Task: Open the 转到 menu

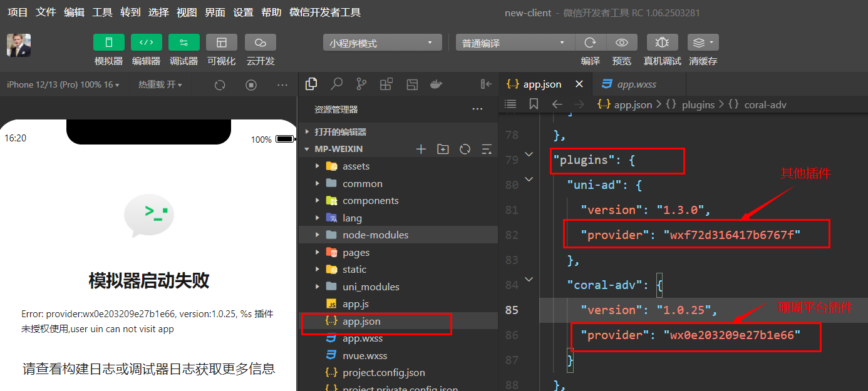Action: click(x=130, y=13)
